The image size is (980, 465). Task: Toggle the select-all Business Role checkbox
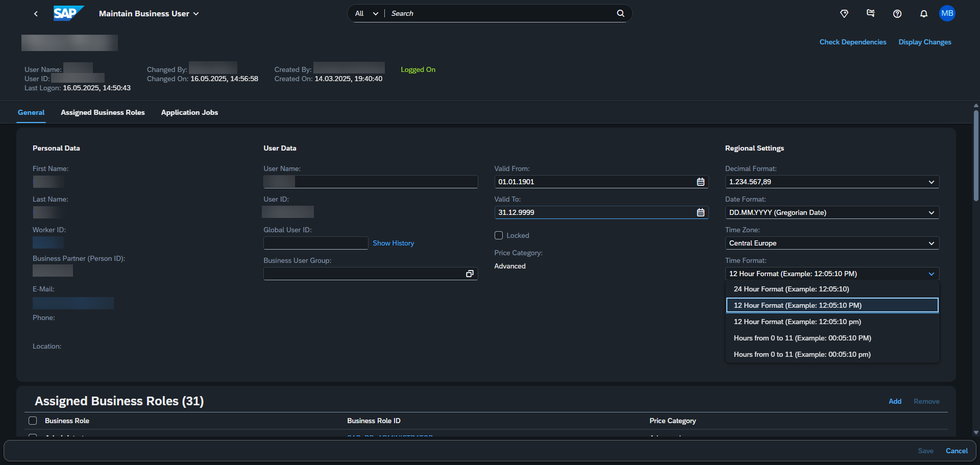point(33,421)
